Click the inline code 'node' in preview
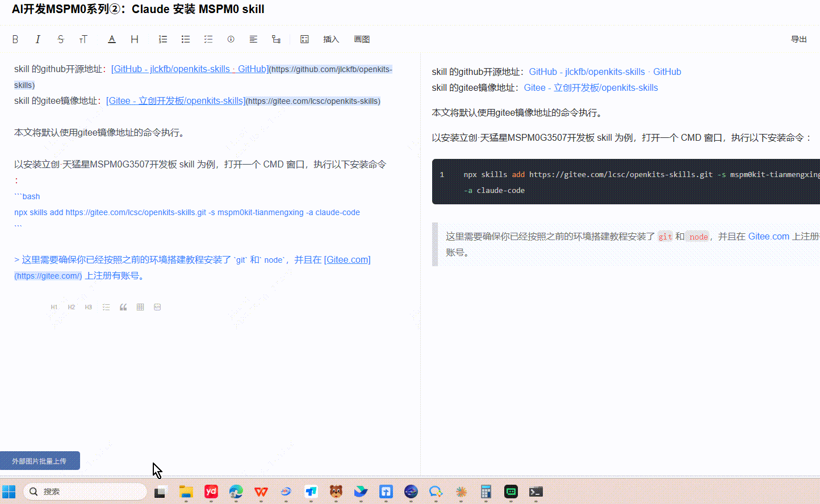This screenshot has height=504, width=820. tap(698, 237)
